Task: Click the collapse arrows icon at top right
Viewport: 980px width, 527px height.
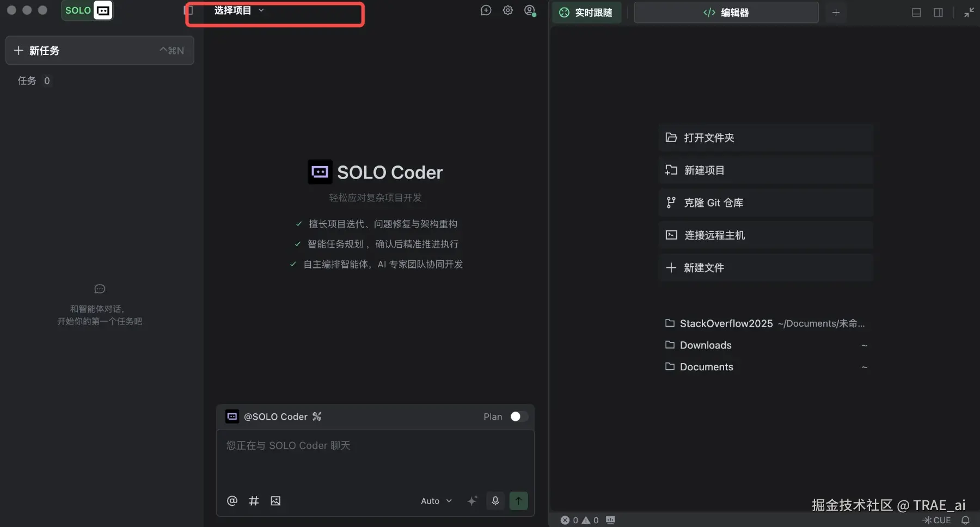Action: (x=969, y=13)
